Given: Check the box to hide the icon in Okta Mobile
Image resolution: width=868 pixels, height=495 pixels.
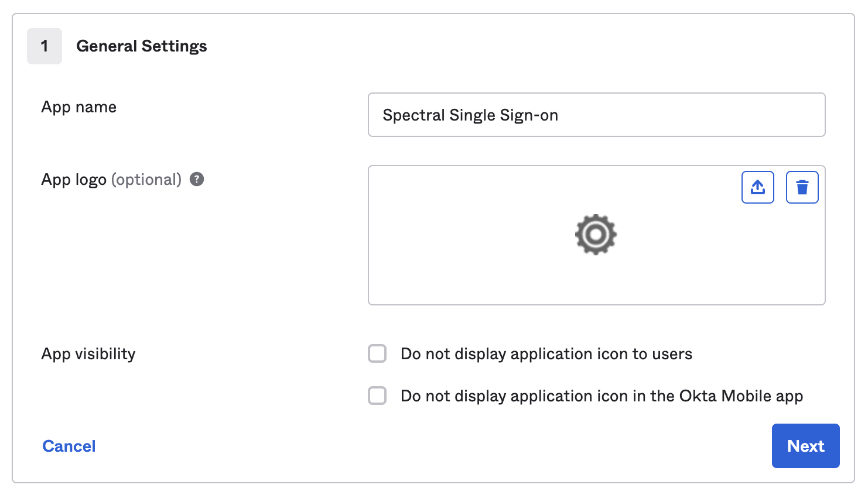Looking at the screenshot, I should coord(377,396).
